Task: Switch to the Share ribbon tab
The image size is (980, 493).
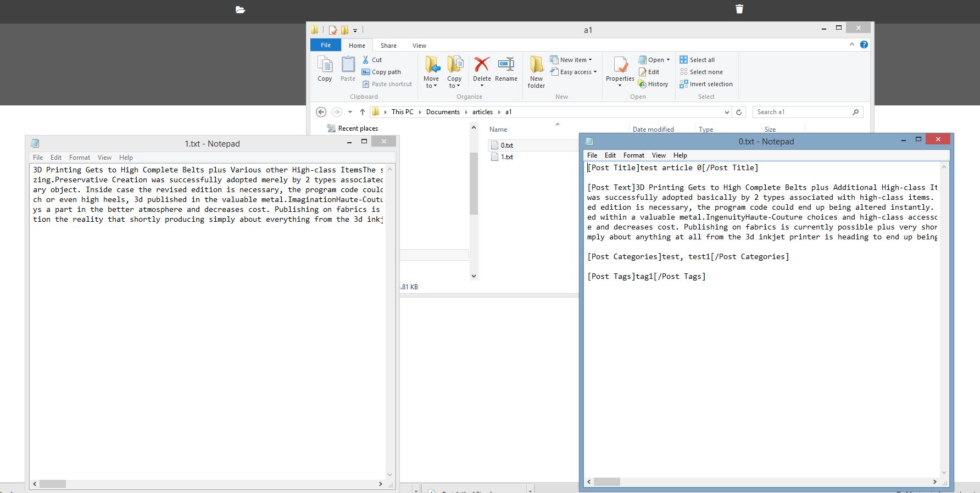Action: pyautogui.click(x=388, y=46)
